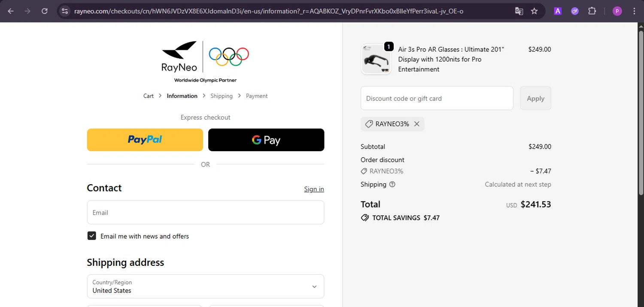Click the Apply discount button
The image size is (644, 307).
point(535,98)
